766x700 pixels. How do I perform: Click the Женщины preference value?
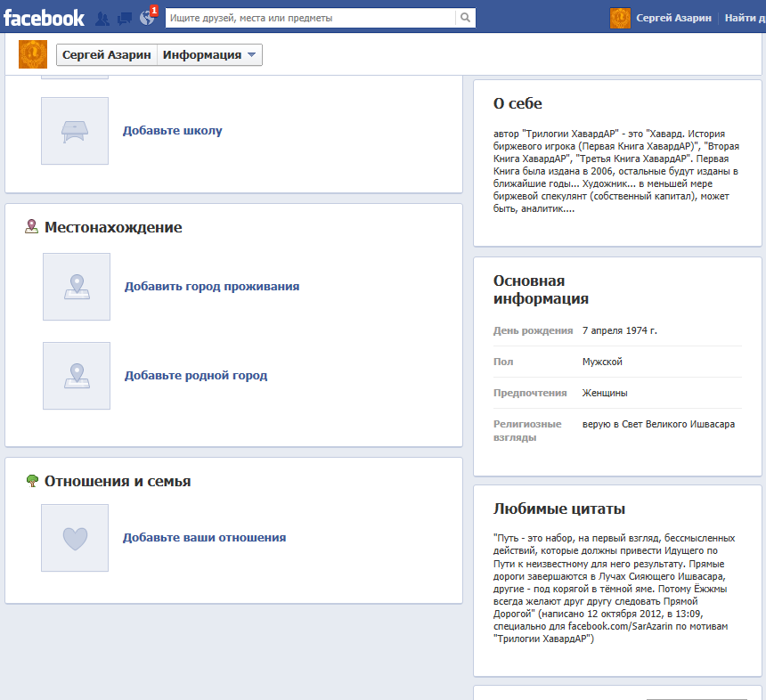coord(605,394)
